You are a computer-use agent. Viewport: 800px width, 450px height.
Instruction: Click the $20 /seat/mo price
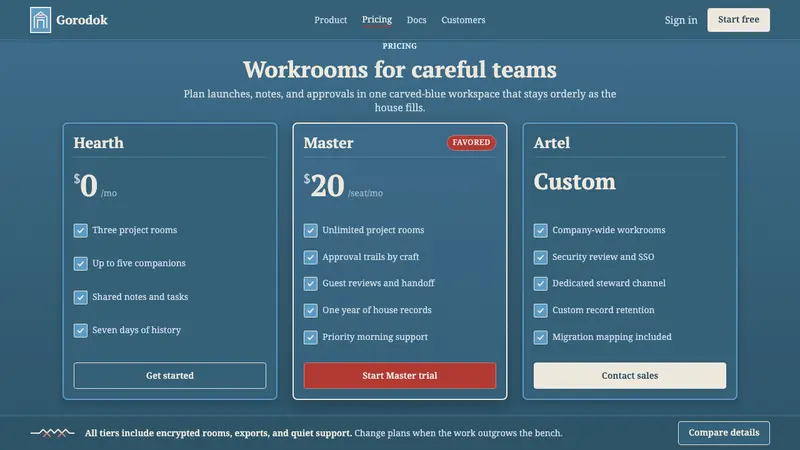343,186
